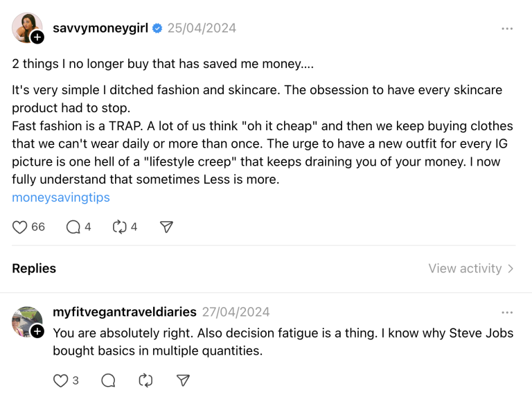Open comments on savvymoneygirl's post
532x404 pixels.
click(x=73, y=227)
